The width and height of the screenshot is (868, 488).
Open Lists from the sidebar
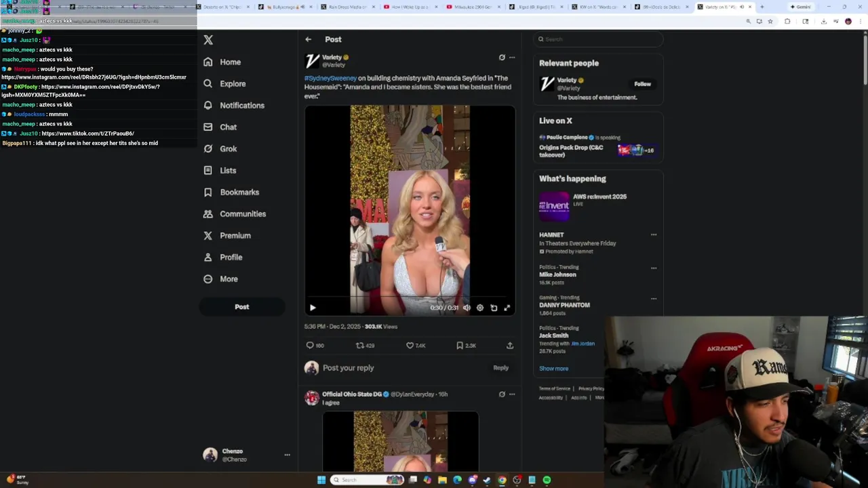tap(220, 170)
